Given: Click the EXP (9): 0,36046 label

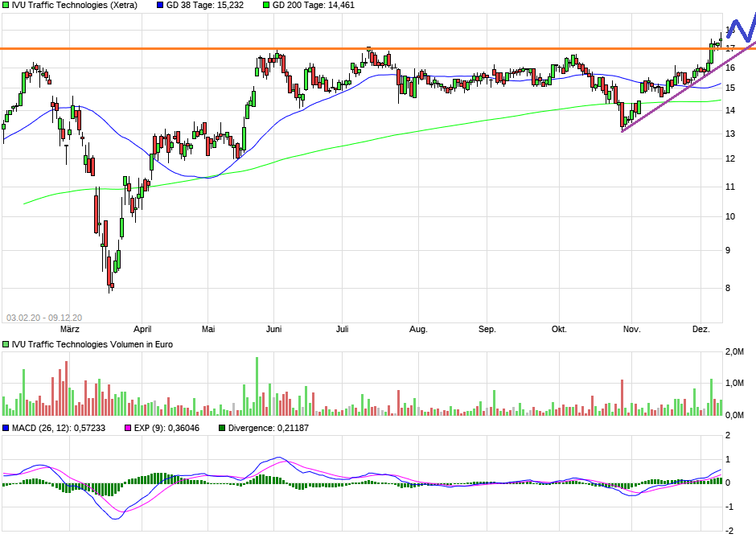Looking at the screenshot, I should [x=166, y=428].
